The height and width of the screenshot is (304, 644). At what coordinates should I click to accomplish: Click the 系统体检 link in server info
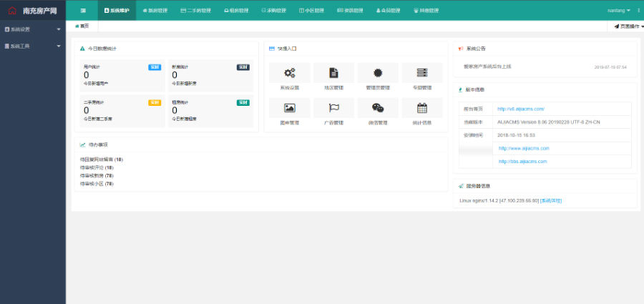pyautogui.click(x=551, y=200)
